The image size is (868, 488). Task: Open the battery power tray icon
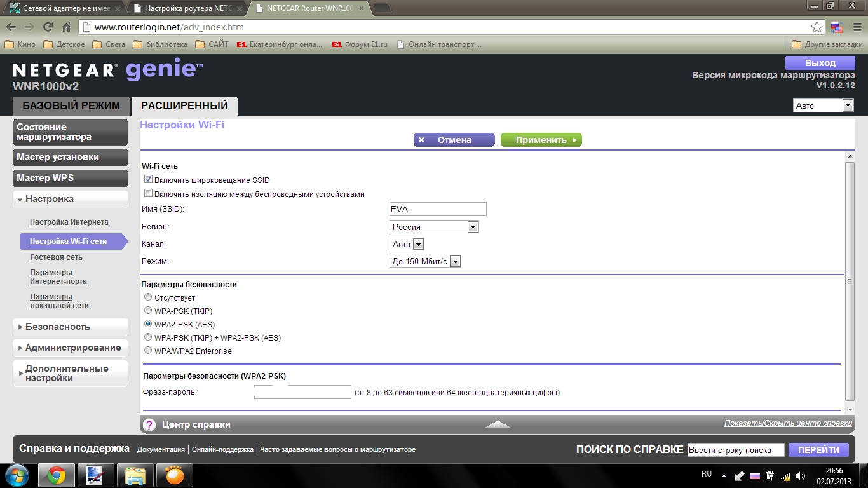[x=770, y=475]
